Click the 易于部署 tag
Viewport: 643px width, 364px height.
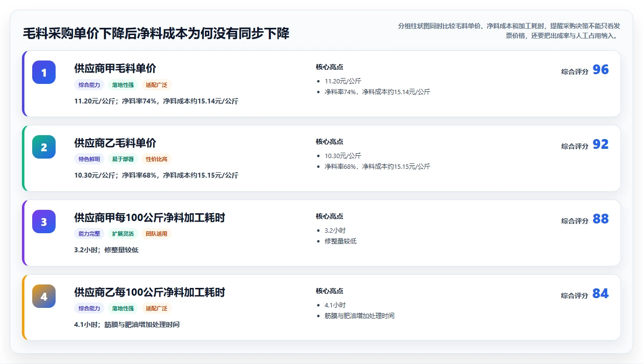123,159
